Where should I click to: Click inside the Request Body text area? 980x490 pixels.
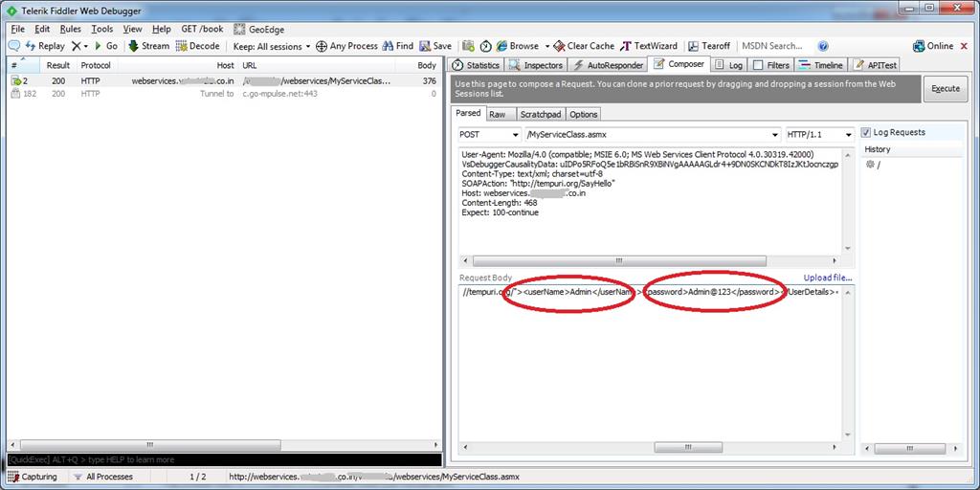[650, 363]
